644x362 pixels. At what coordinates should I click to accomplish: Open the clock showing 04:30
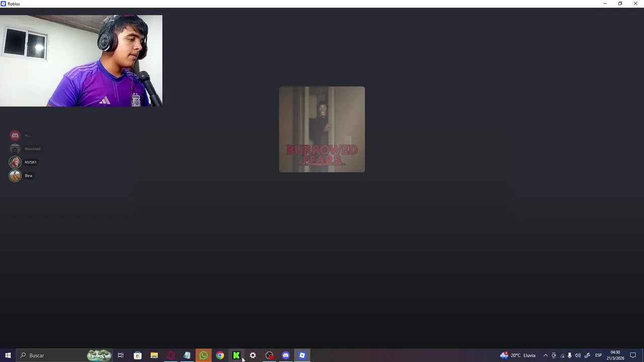coord(615,355)
